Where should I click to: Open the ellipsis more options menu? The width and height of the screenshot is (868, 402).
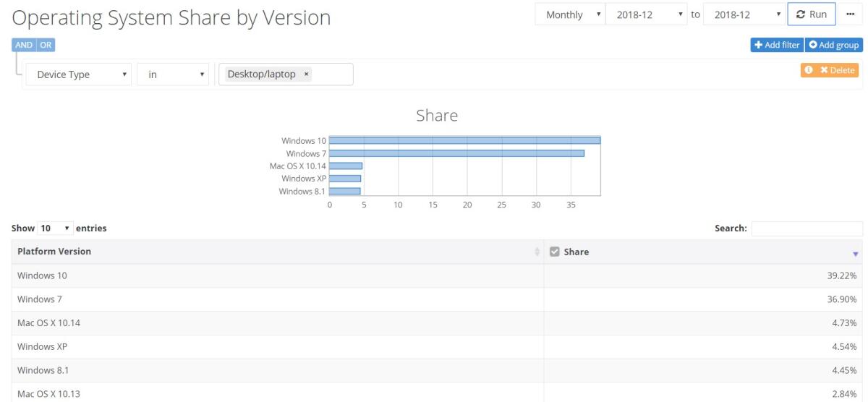[x=850, y=14]
